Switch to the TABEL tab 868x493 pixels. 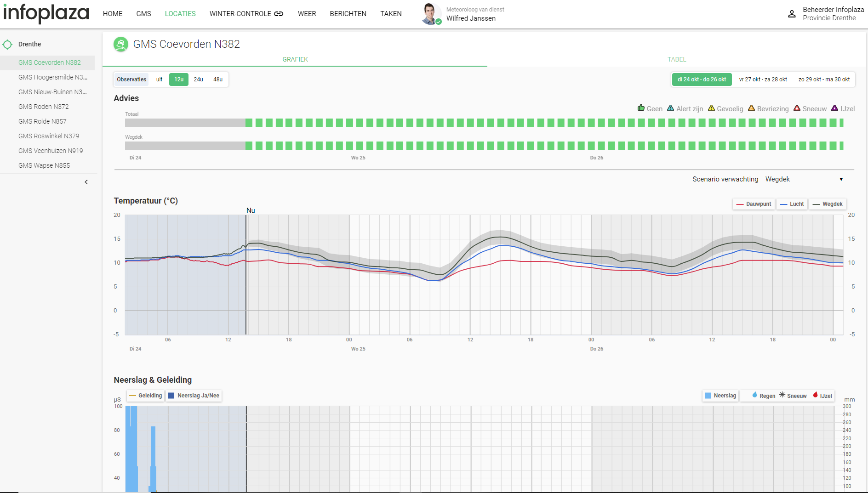click(677, 59)
